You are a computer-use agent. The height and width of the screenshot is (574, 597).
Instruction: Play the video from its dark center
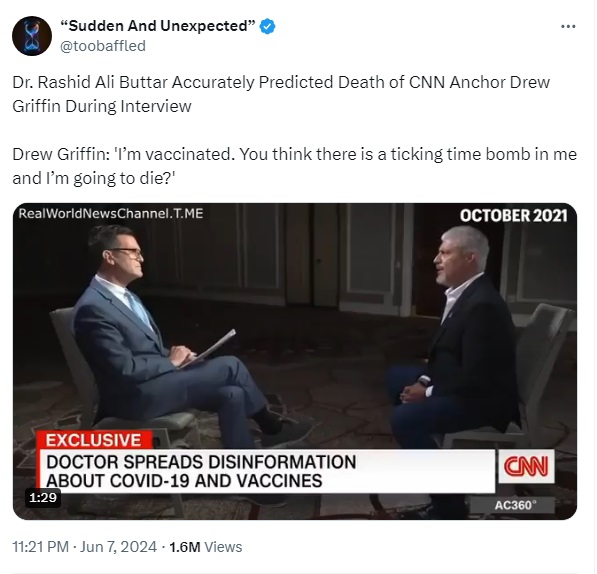pyautogui.click(x=295, y=361)
